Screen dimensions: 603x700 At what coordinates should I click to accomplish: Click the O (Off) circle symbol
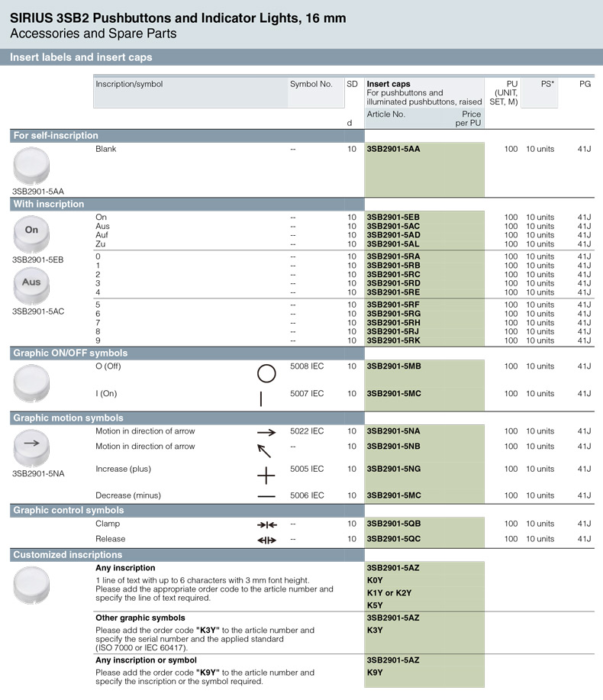(266, 373)
